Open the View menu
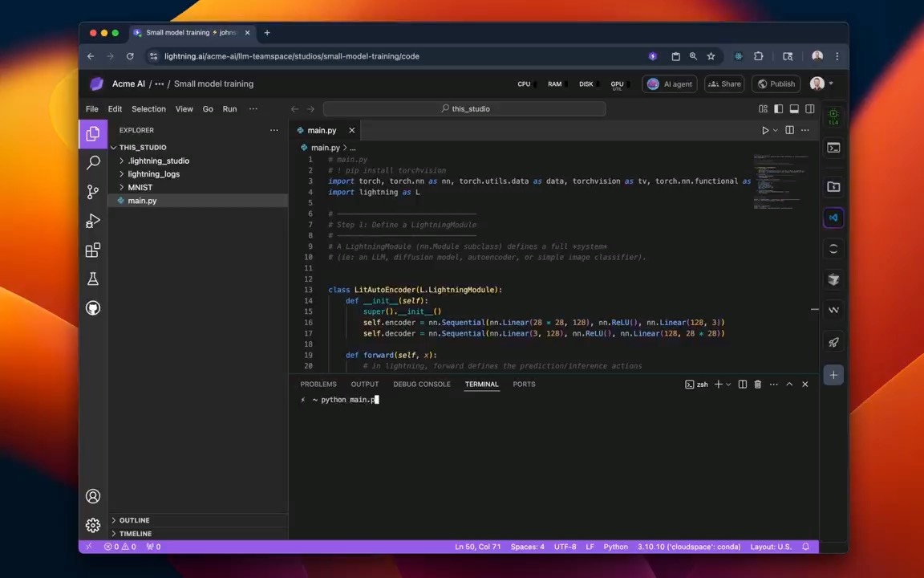Screen dimensions: 924x578 pos(184,109)
